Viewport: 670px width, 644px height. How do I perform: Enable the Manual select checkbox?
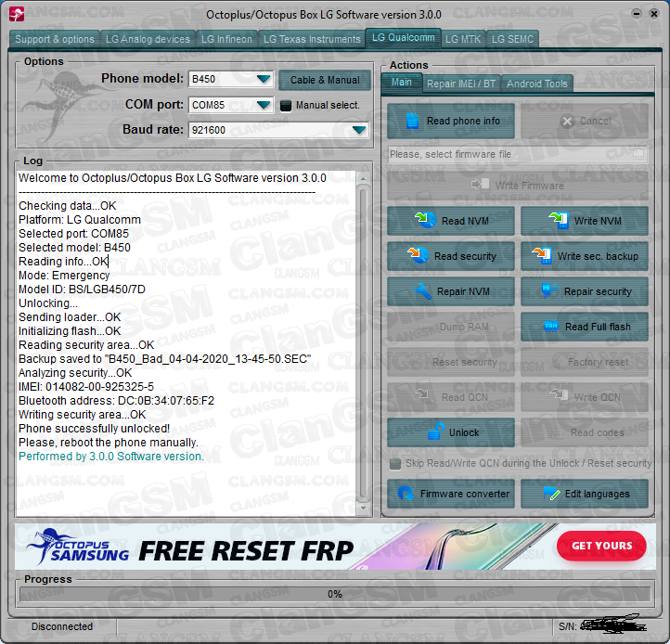tap(286, 106)
